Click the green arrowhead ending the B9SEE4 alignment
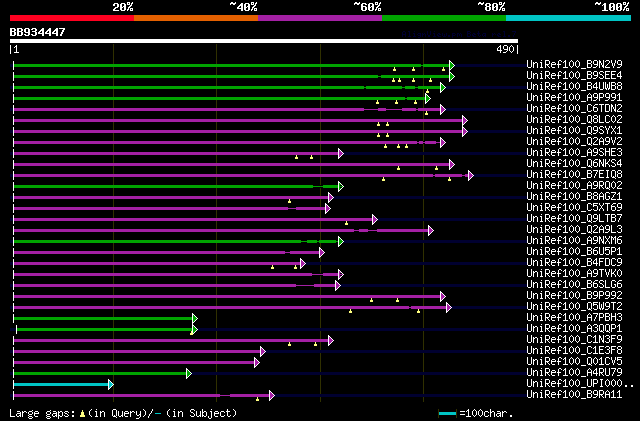Screen dimensions: 640x421 (x=451, y=76)
